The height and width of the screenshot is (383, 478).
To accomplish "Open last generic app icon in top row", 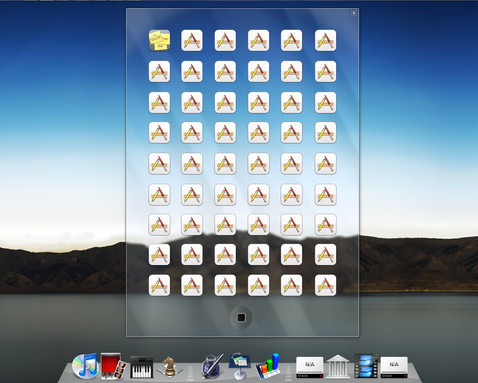I will click(325, 40).
